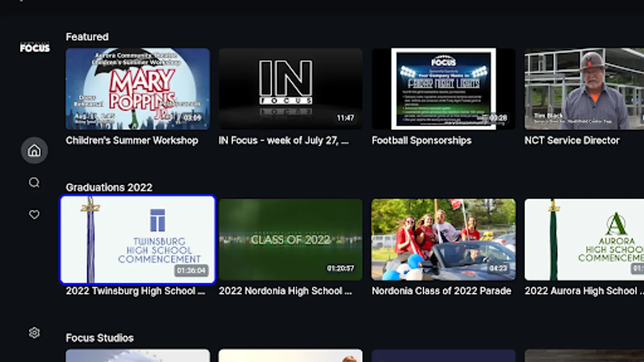Click the FOCUS logo in sidebar
Screen dimensions: 644x362
click(x=35, y=47)
